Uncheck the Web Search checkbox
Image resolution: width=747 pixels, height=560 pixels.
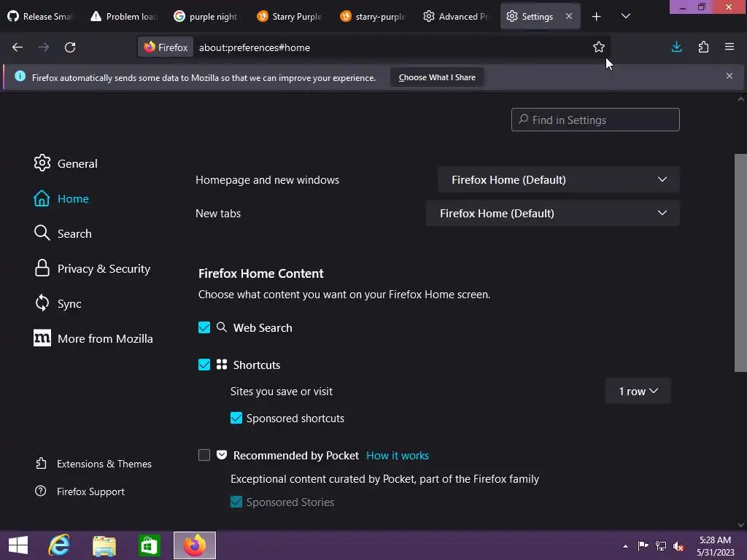[204, 327]
